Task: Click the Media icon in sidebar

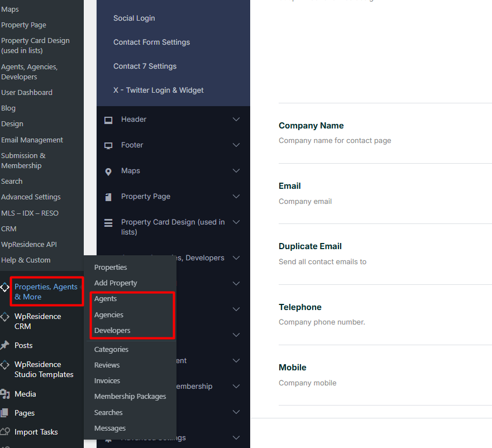Action: (x=5, y=394)
